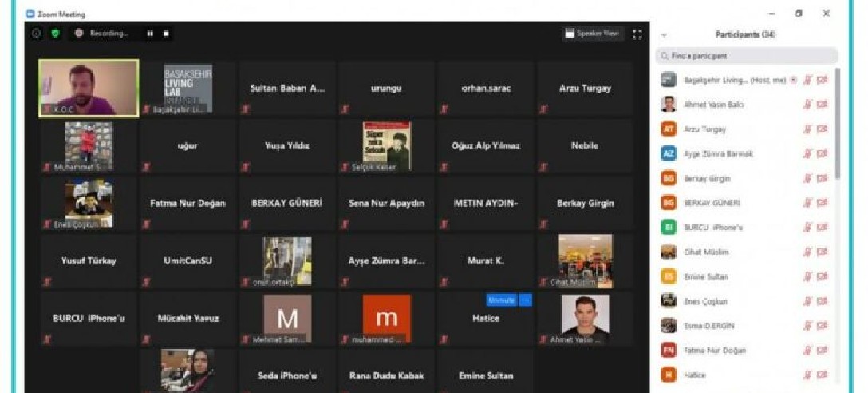Image resolution: width=868 pixels, height=393 pixels.
Task: Open more options on Hatice's tile
Action: [x=525, y=300]
